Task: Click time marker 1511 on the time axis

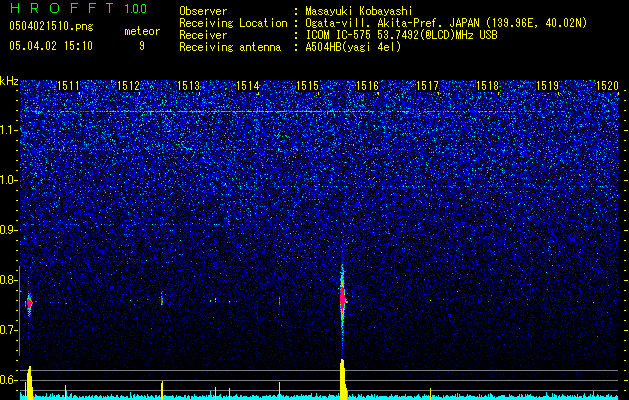Action: [68, 86]
